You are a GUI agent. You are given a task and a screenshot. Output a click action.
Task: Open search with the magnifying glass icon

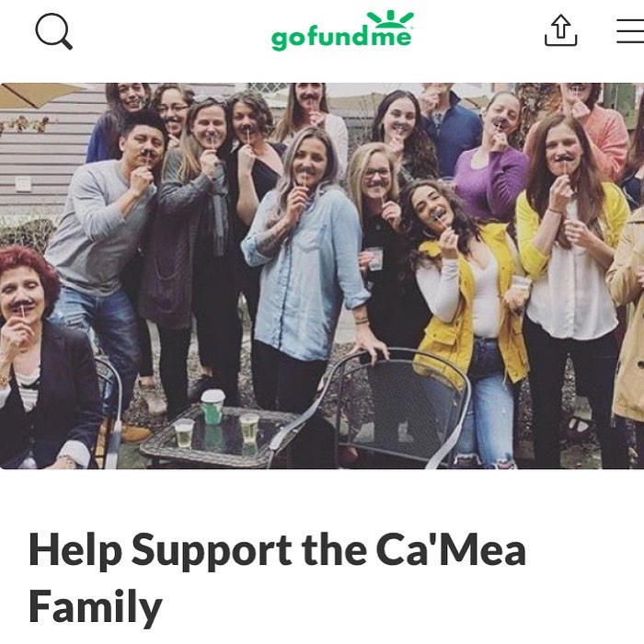tap(53, 31)
